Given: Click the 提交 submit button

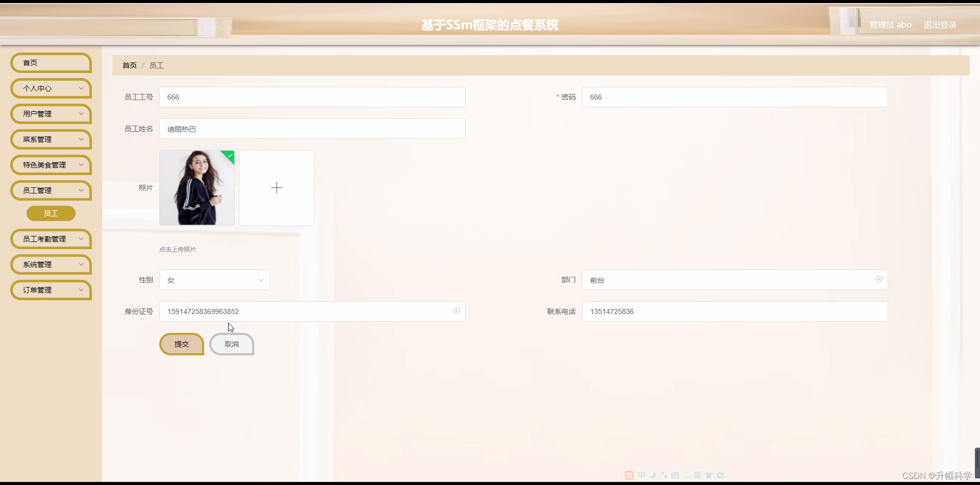Looking at the screenshot, I should point(181,344).
